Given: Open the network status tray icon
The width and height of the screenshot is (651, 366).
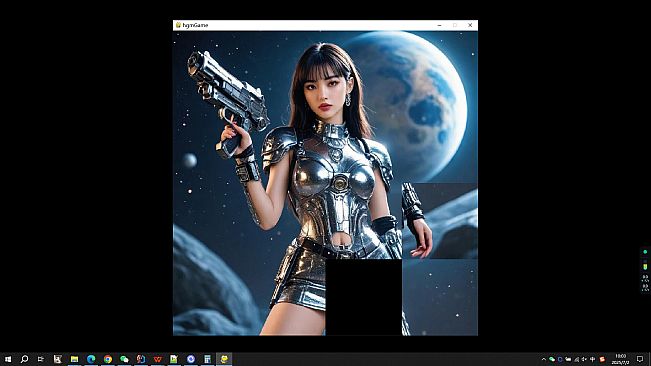Looking at the screenshot, I should coord(576,359).
